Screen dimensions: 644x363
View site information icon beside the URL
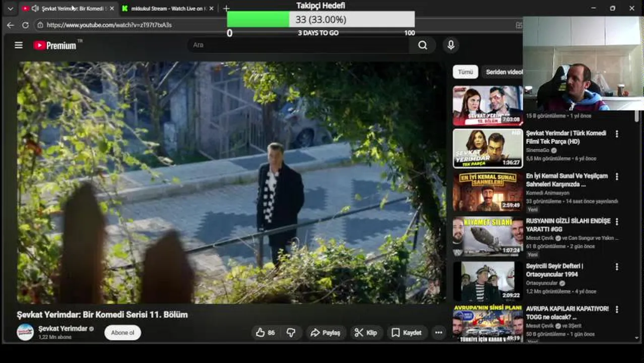pos(40,25)
